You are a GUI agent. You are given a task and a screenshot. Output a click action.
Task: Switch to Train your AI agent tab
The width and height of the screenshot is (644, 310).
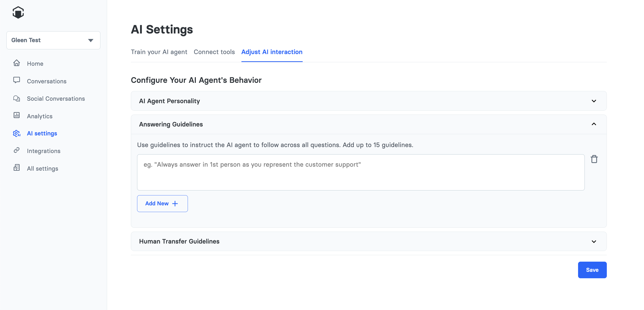[159, 52]
